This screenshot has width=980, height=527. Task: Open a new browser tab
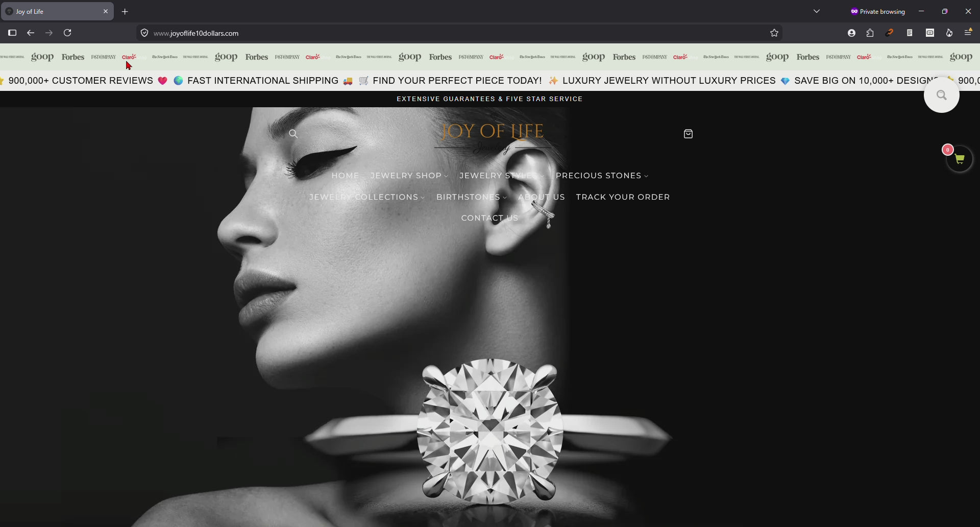tap(125, 11)
